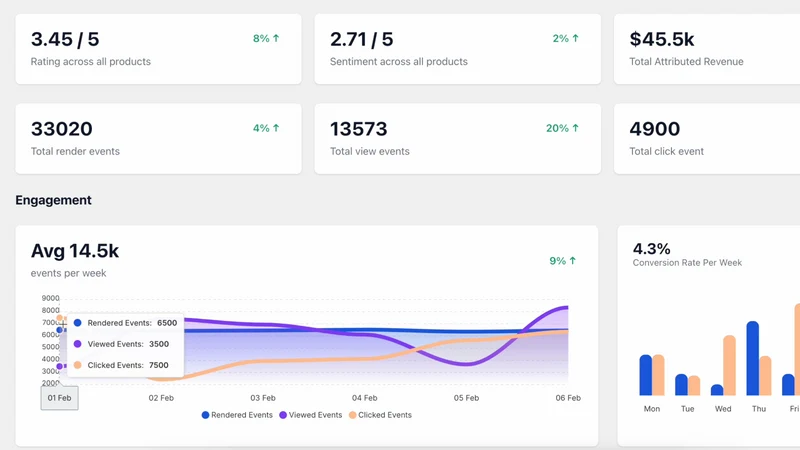Click the orange Thu bar in conversion chart

tap(765, 376)
